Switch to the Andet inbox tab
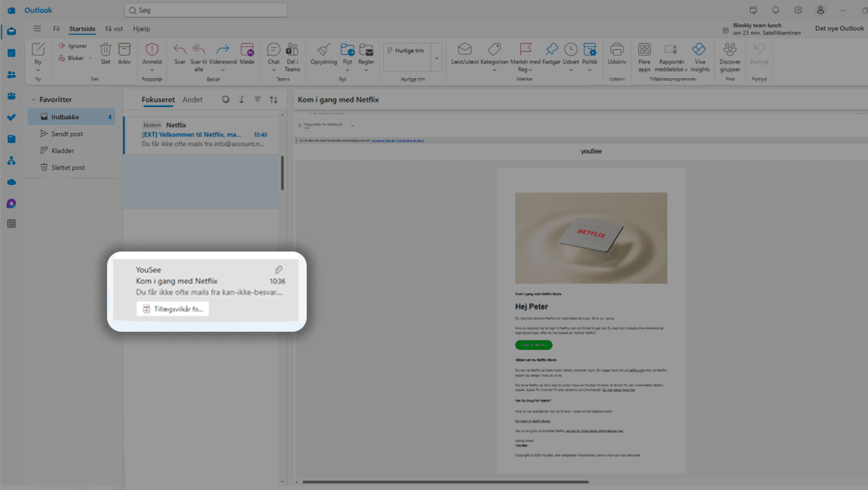The image size is (868, 490). (x=192, y=100)
